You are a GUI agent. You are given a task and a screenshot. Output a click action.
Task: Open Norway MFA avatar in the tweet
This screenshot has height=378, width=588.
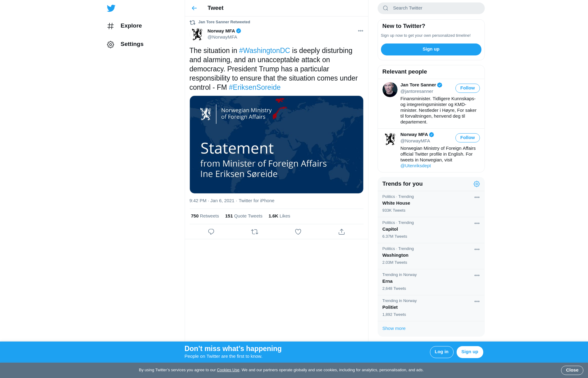[x=197, y=34]
